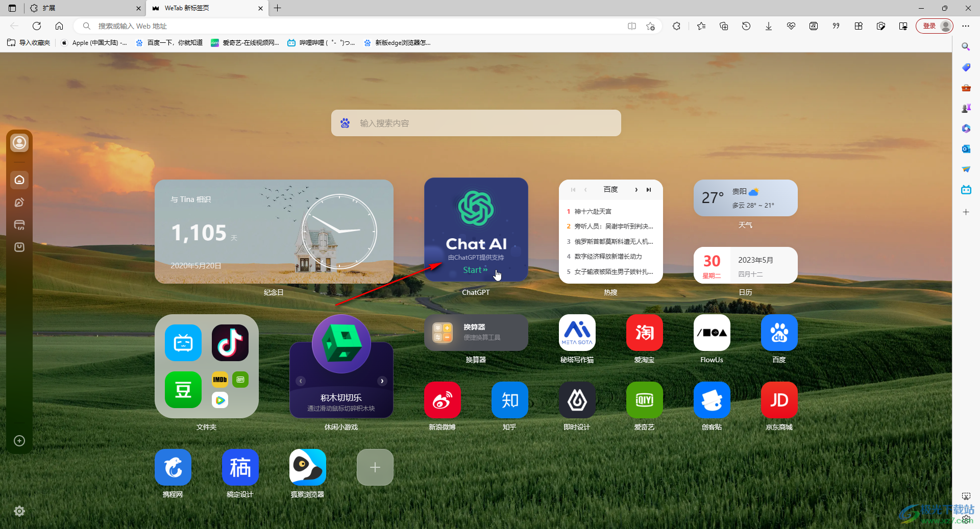This screenshot has width=980, height=529.
Task: Open the unit converter 换算器 widget
Action: coord(476,333)
